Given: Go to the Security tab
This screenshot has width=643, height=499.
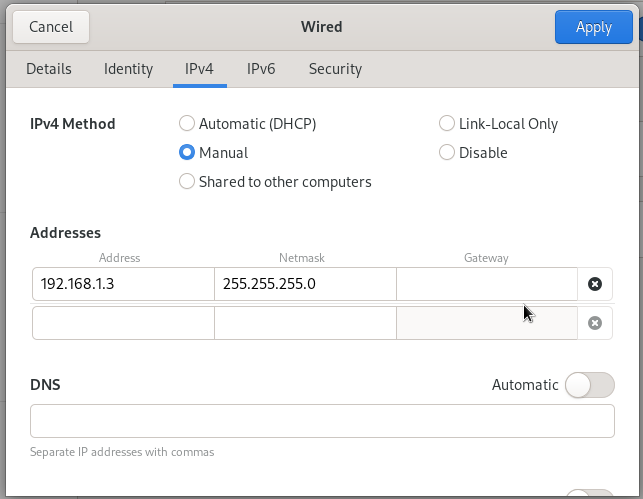Looking at the screenshot, I should tap(335, 69).
